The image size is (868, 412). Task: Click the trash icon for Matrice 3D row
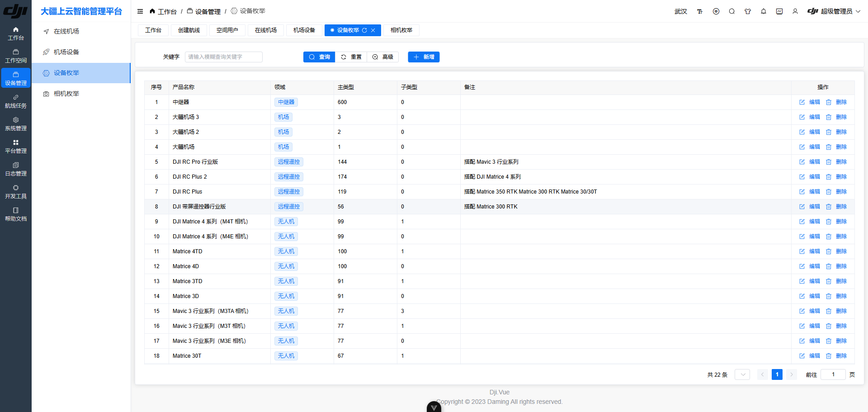tap(829, 296)
